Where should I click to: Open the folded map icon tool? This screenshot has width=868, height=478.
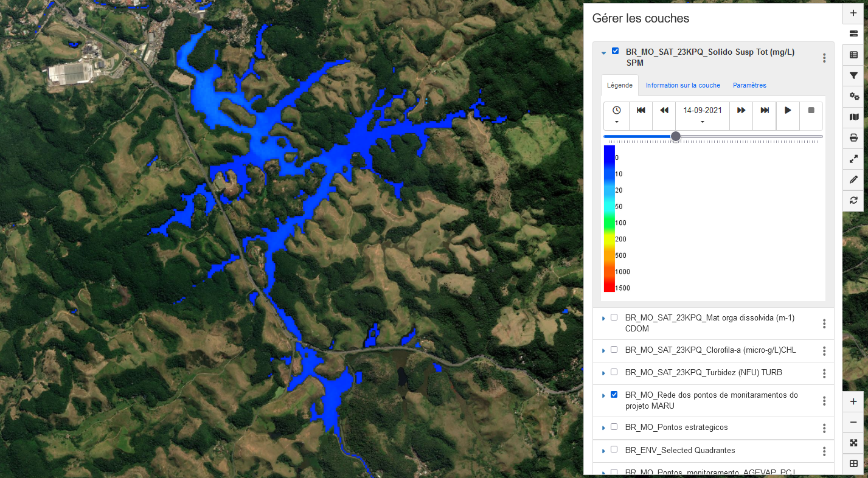pyautogui.click(x=853, y=117)
